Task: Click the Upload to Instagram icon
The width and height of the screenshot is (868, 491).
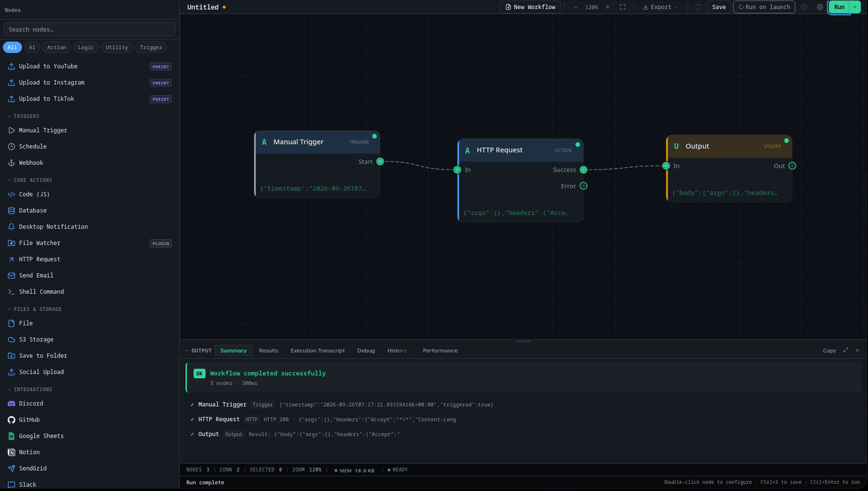Action: click(11, 82)
